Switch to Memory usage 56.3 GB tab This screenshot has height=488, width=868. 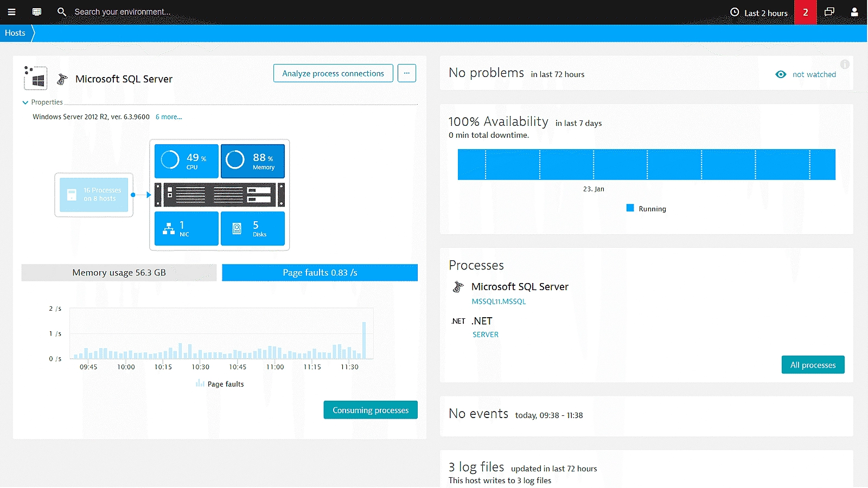(x=119, y=273)
